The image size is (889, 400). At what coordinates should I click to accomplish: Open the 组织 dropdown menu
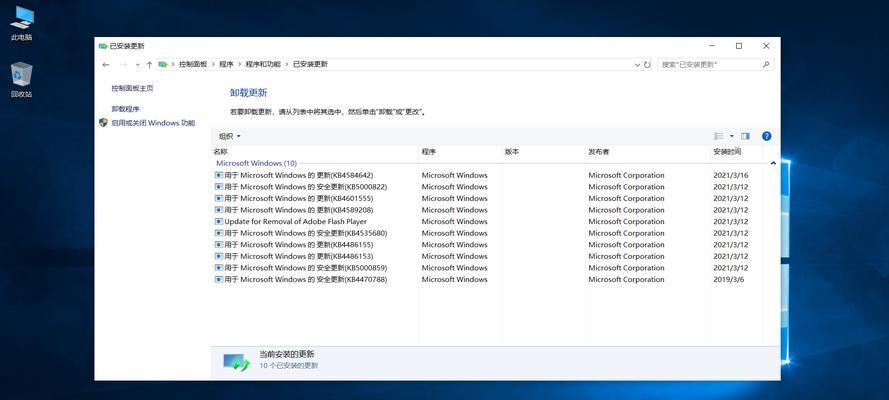[x=230, y=137]
